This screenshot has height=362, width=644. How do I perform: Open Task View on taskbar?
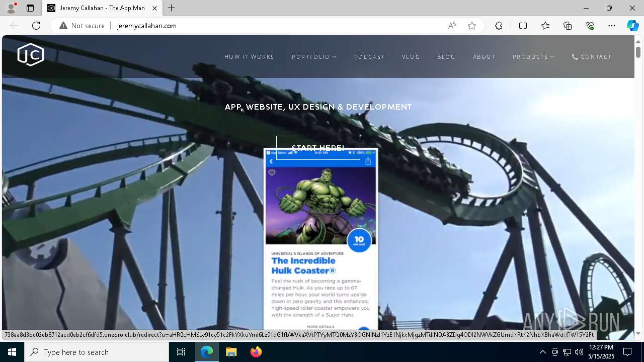coord(181,352)
